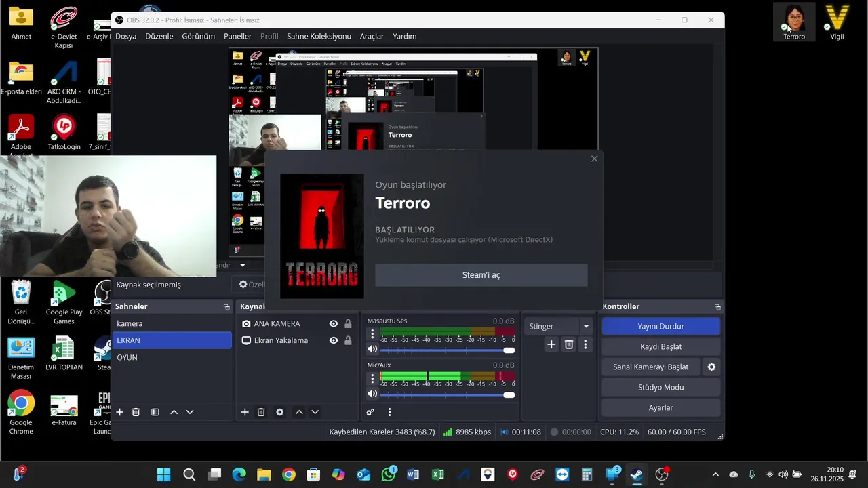Open the Sahne Koleksiyonu menu

319,36
